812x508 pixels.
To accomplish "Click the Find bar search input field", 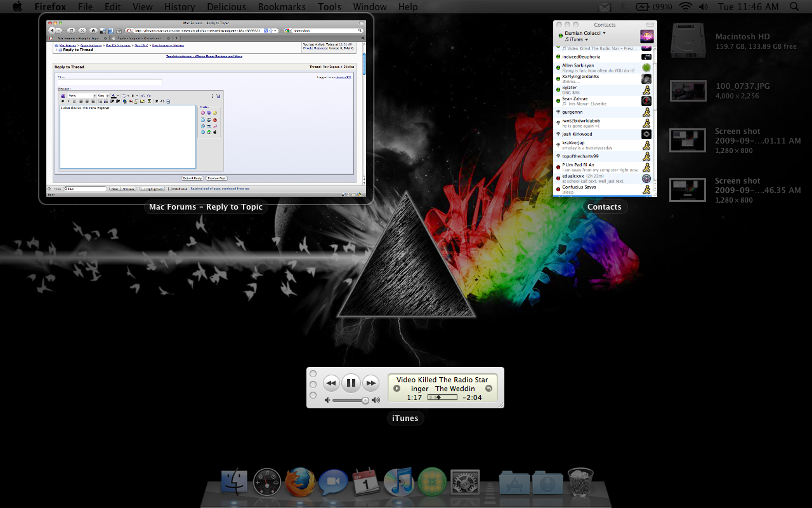I will click(x=85, y=189).
